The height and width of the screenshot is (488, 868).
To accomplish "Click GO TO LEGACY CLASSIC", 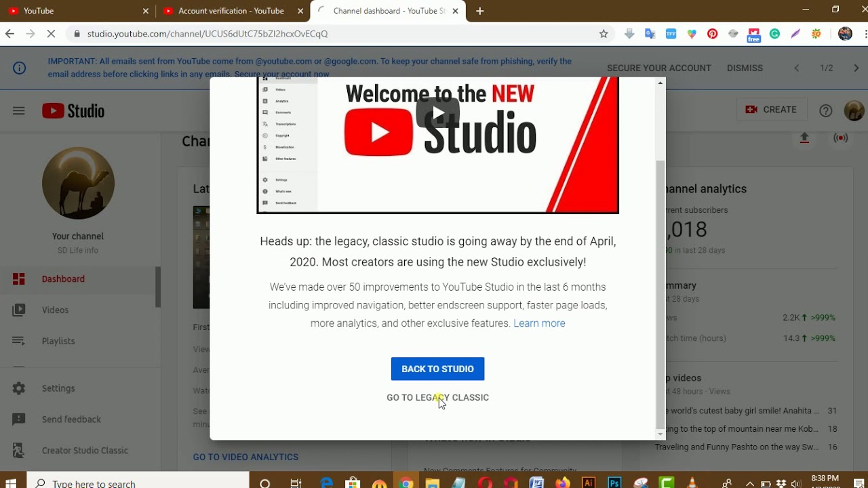I will pos(437,397).
